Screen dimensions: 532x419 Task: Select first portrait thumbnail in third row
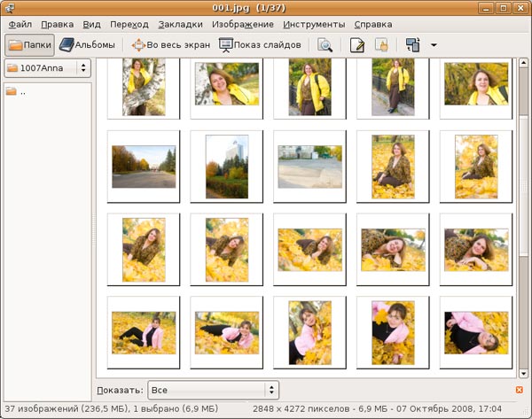click(x=144, y=250)
